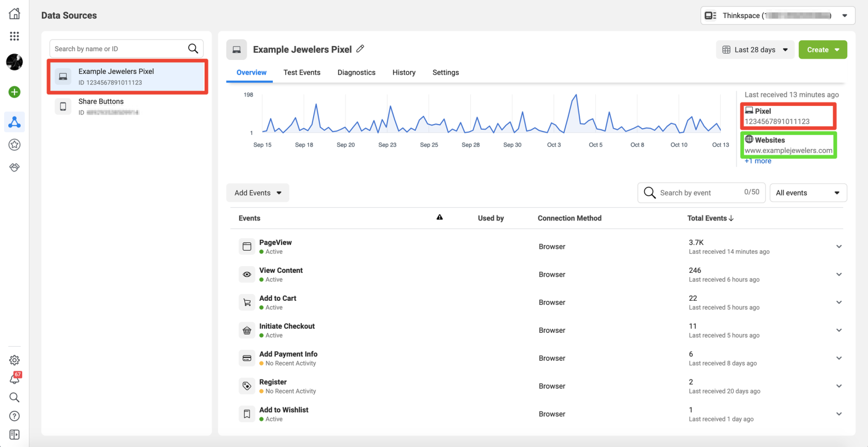
Task: Open the Help question mark icon
Action: tap(14, 416)
